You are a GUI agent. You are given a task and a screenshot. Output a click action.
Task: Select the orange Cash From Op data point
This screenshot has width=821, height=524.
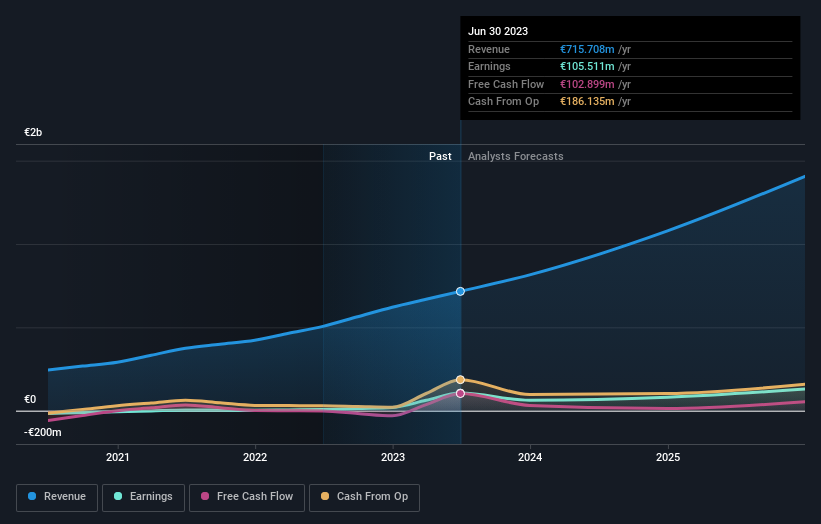(460, 380)
